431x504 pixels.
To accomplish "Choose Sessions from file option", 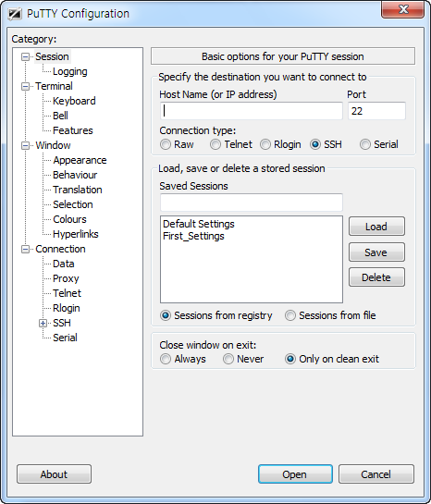I will [330, 315].
